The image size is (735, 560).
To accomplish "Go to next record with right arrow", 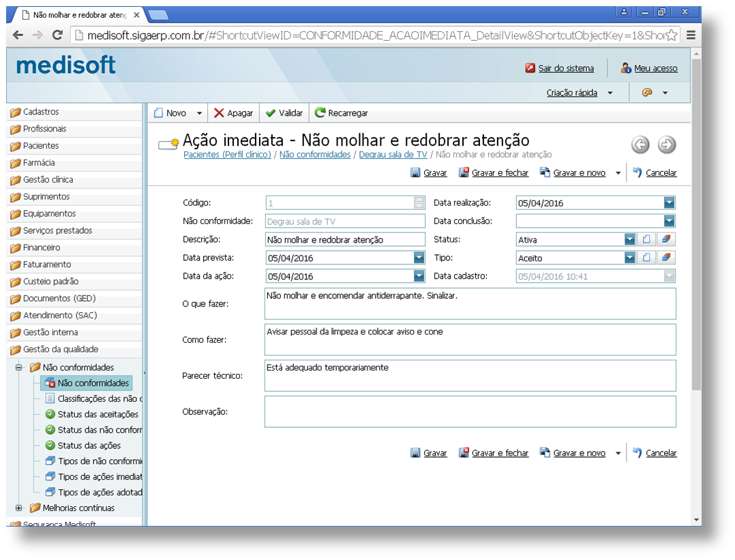I will (x=667, y=144).
